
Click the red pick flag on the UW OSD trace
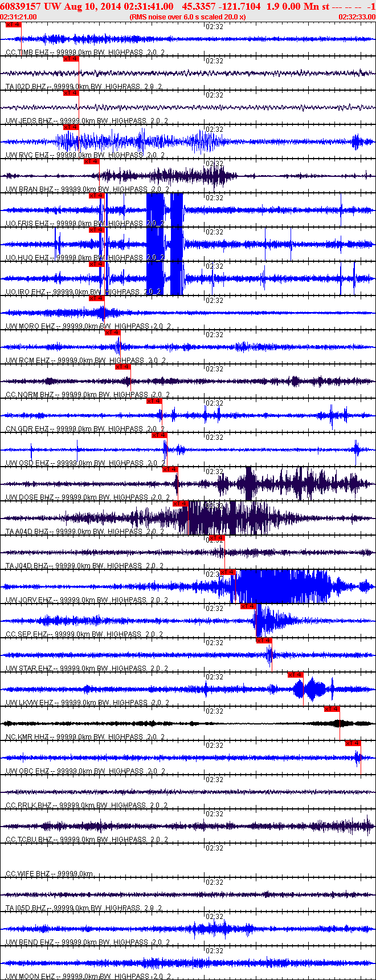[160, 435]
